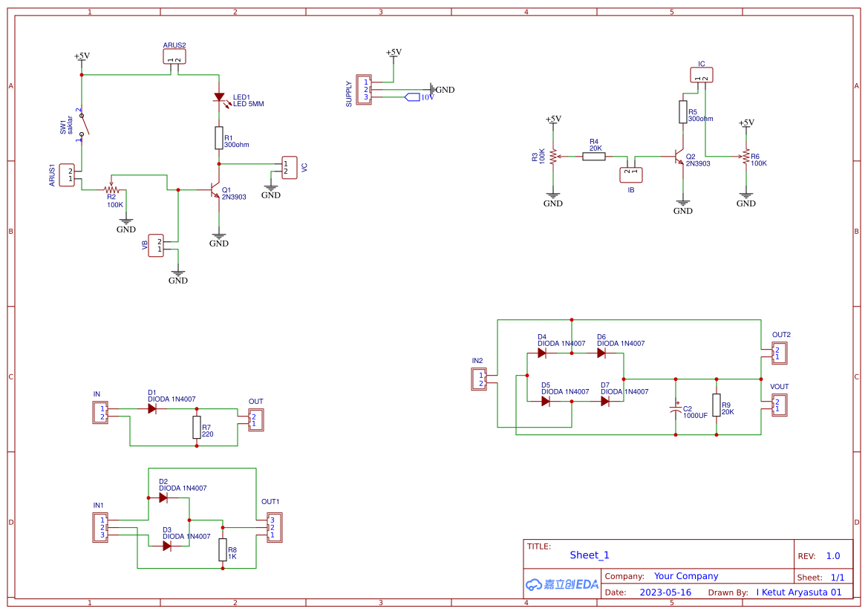Select the R5 300ohm resistor symbol

[683, 113]
